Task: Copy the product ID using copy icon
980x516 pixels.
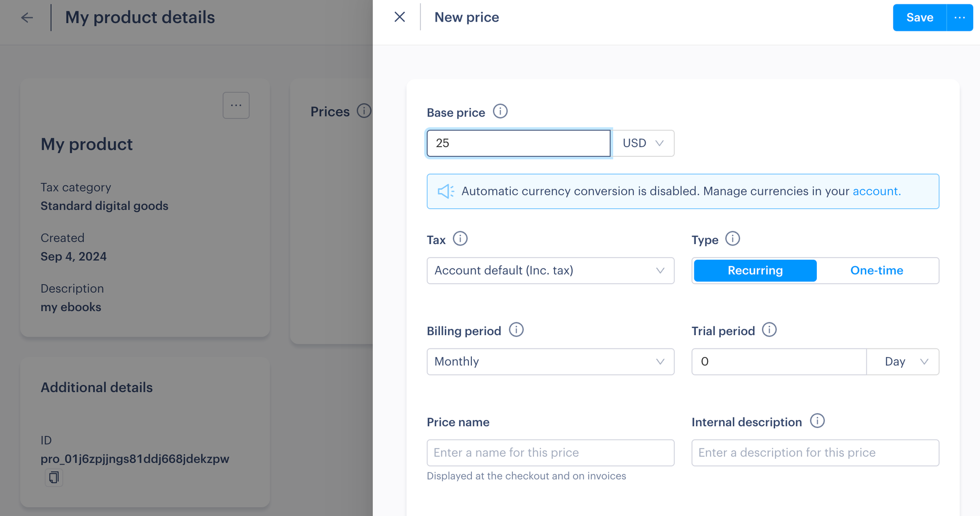Action: click(54, 477)
